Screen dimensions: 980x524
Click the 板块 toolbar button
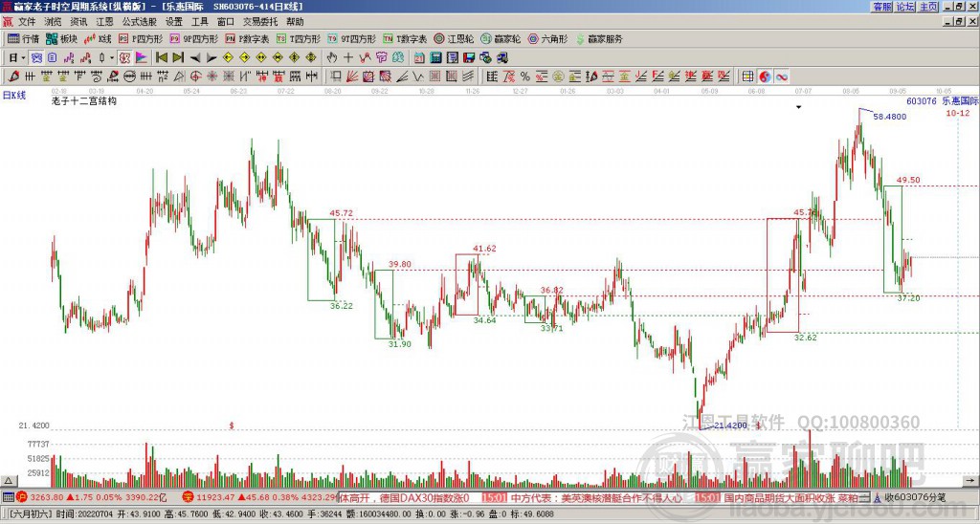pyautogui.click(x=62, y=38)
